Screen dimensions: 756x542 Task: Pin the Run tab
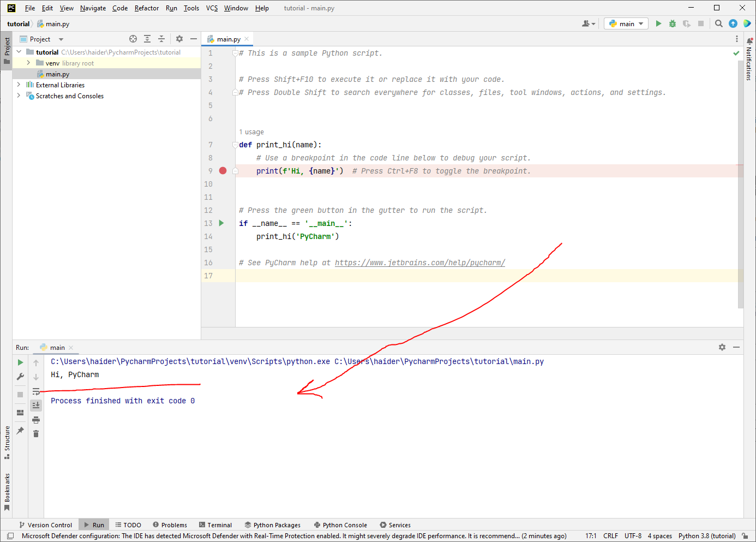tap(20, 431)
